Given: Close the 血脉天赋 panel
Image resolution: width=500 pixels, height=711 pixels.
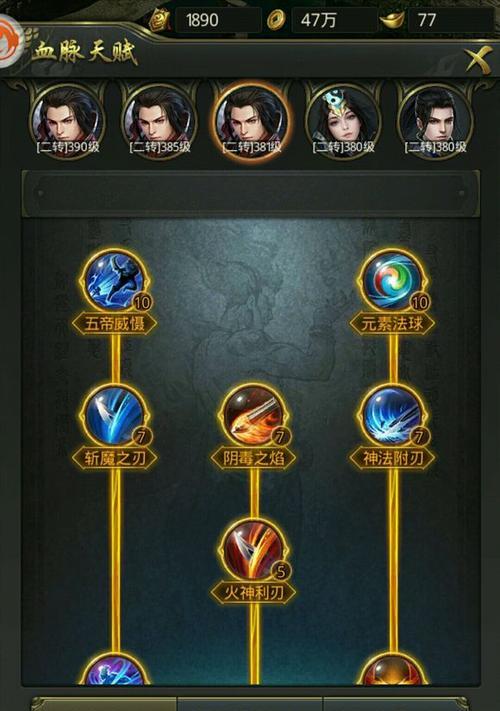Looking at the screenshot, I should click(x=478, y=59).
